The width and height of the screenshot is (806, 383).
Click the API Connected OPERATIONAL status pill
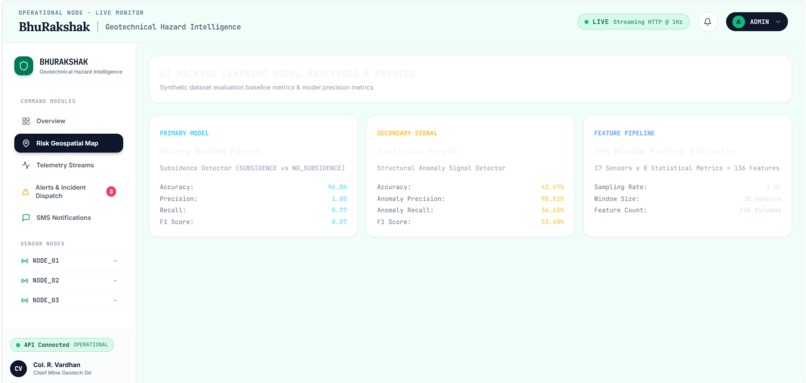point(62,345)
